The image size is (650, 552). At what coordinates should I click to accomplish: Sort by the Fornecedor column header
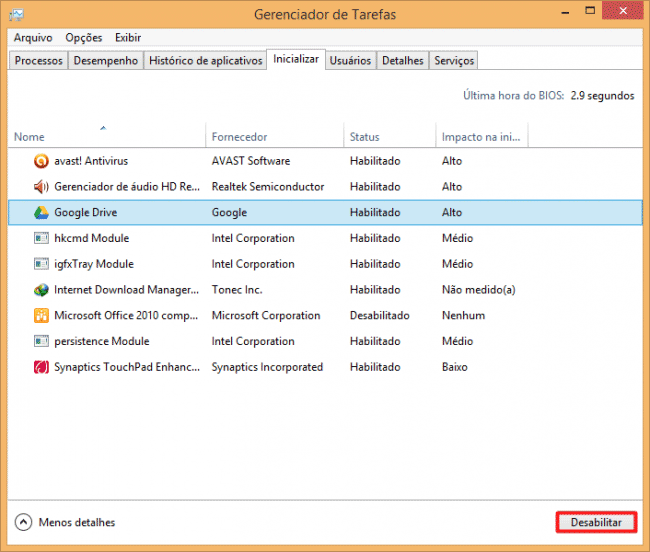[x=238, y=137]
